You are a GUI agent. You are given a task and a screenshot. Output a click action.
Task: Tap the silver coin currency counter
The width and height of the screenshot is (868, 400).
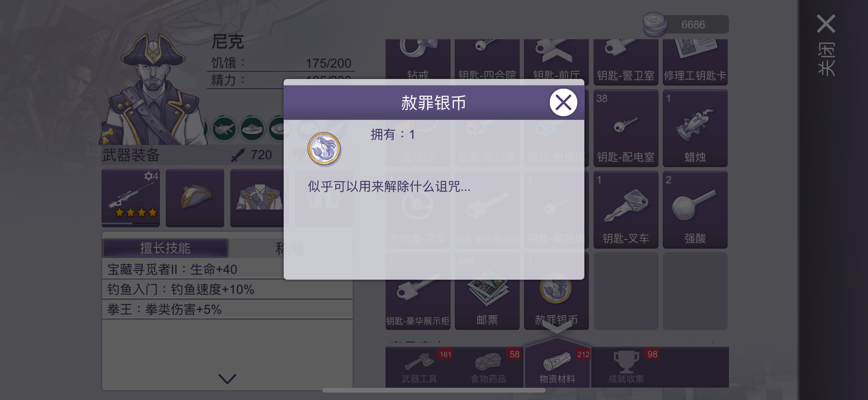pyautogui.click(x=685, y=24)
